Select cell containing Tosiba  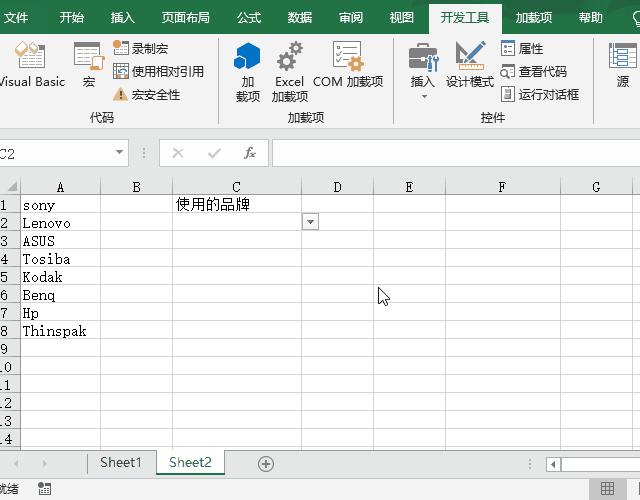60,258
